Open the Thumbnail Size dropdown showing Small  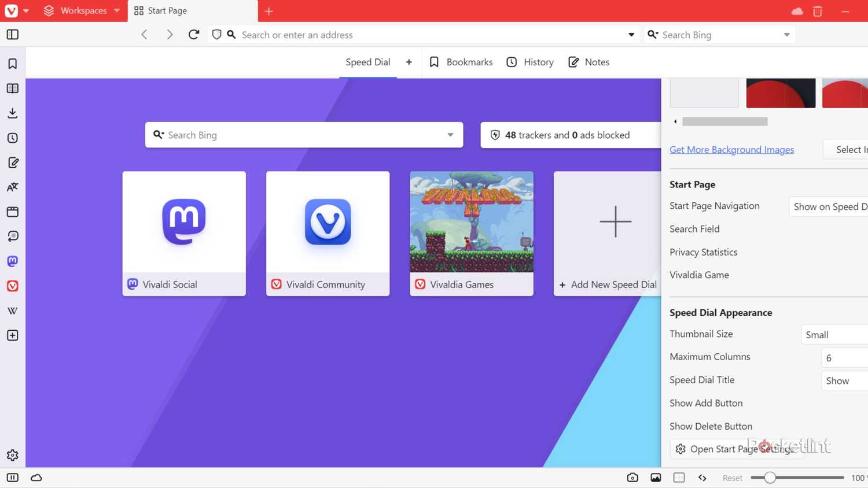(x=833, y=335)
